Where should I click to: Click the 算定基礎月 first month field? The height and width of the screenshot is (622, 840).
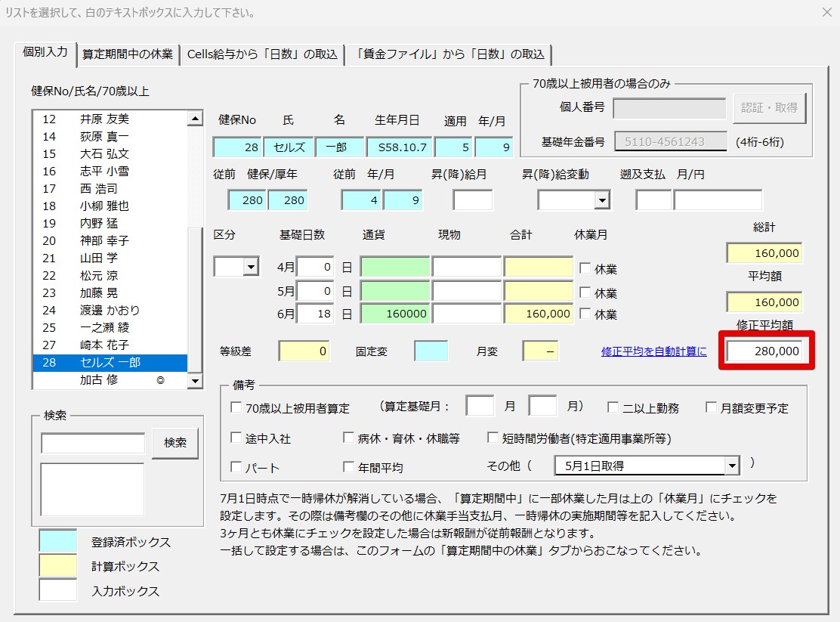[480, 406]
